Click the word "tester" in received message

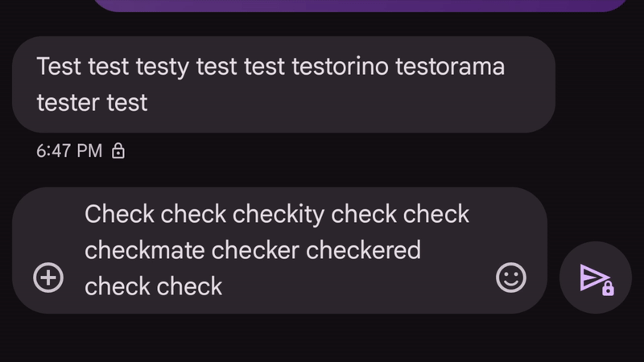click(68, 103)
